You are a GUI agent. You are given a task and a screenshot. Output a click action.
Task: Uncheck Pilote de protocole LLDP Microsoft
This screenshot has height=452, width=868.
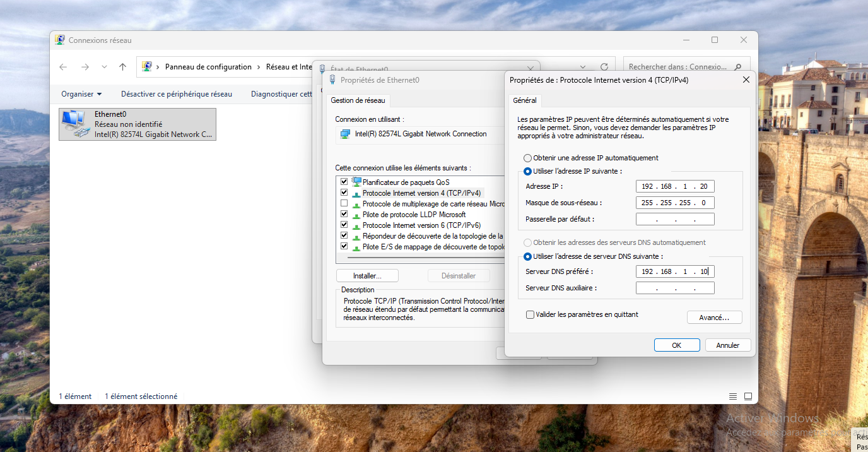[344, 214]
